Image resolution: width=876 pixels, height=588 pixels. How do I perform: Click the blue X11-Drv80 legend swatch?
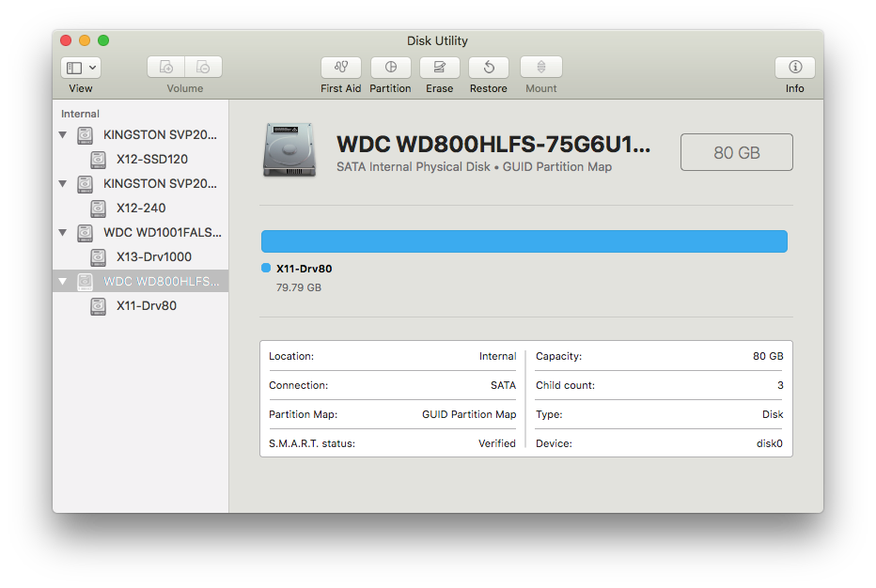pos(266,268)
